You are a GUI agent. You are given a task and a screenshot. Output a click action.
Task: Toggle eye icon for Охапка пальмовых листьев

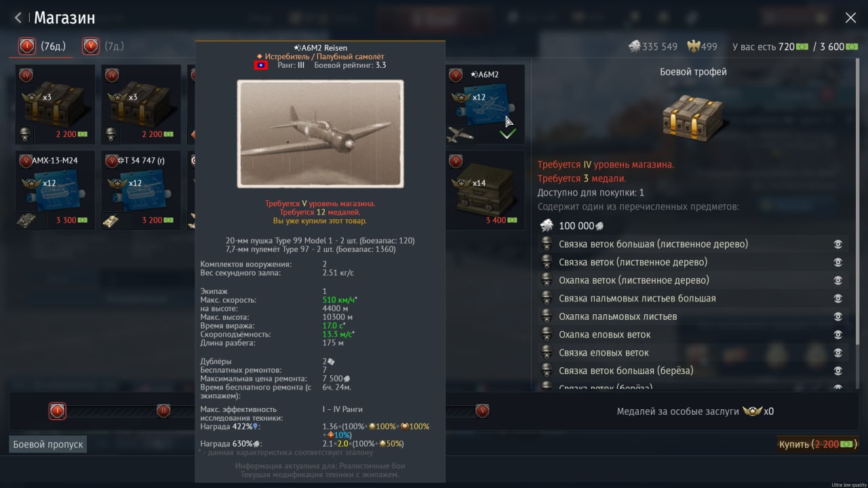838,317
